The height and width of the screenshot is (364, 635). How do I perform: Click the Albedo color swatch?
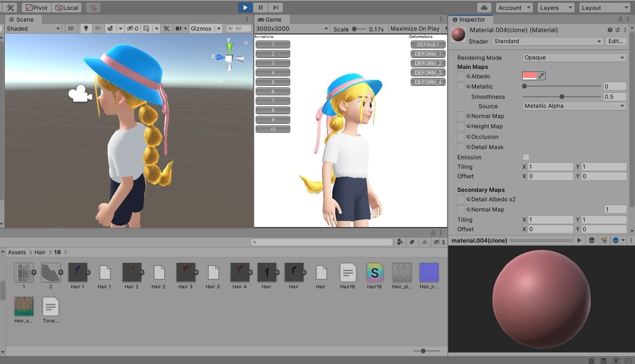click(x=530, y=76)
